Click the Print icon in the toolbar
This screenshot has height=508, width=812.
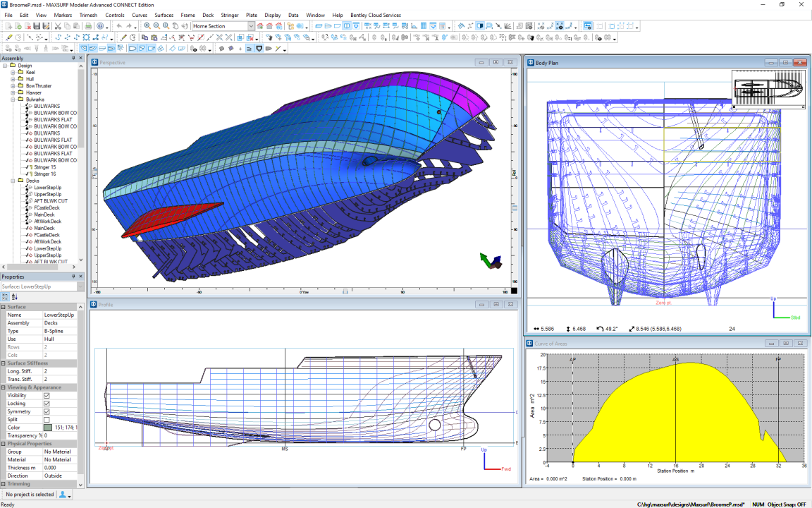[87, 26]
